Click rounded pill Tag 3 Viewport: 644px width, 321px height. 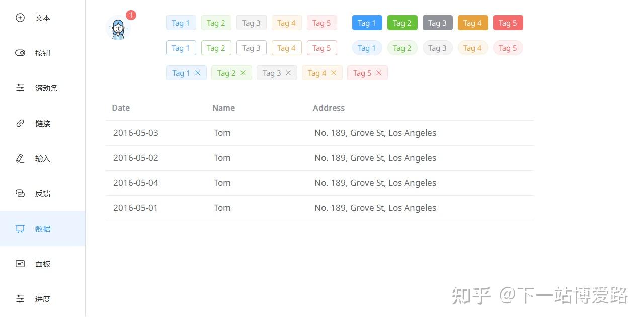click(x=438, y=48)
